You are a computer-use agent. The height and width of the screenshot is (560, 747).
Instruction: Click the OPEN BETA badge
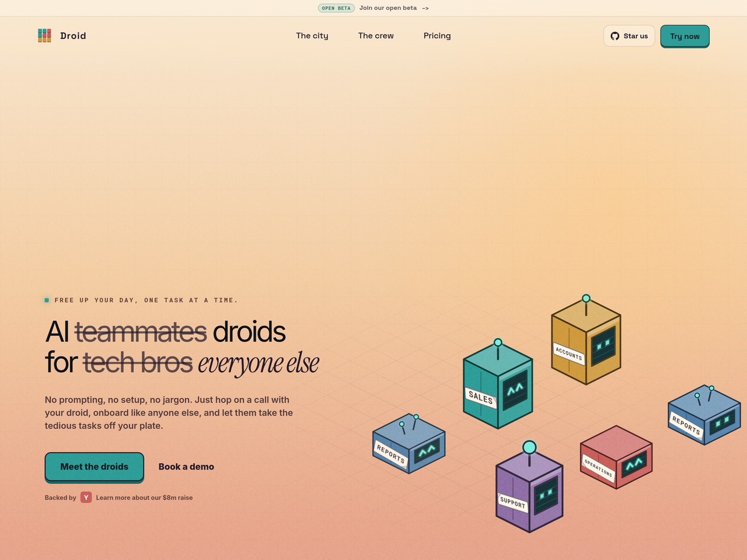pos(336,8)
